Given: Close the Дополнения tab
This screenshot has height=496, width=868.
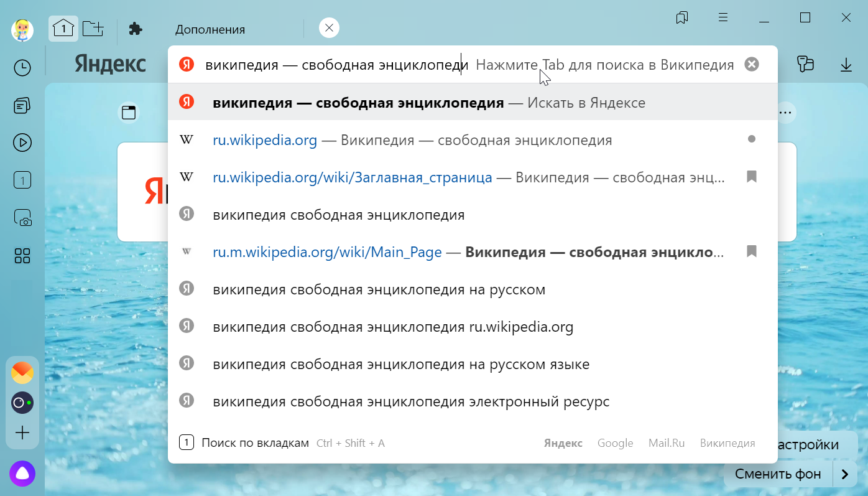Looking at the screenshot, I should pos(330,28).
